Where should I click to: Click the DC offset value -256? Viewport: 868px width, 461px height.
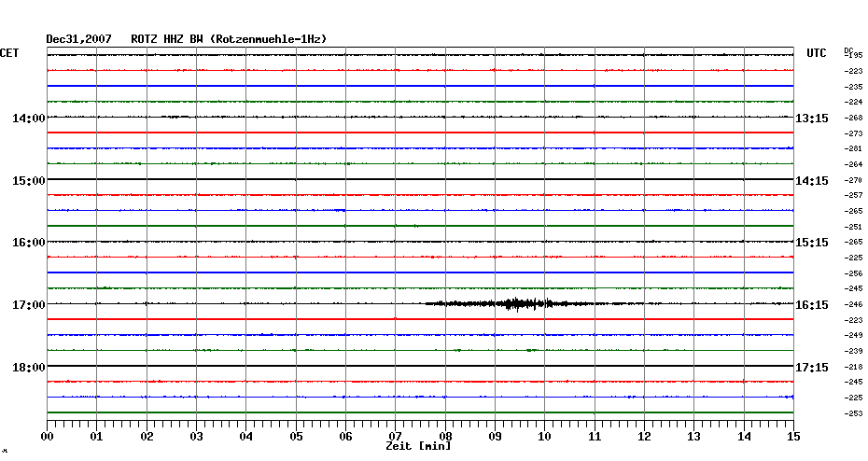pyautogui.click(x=853, y=274)
